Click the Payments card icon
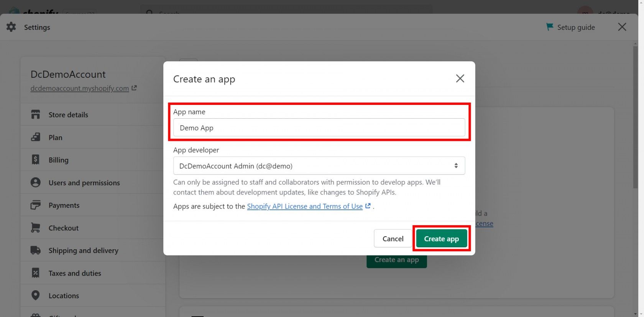 [35, 205]
